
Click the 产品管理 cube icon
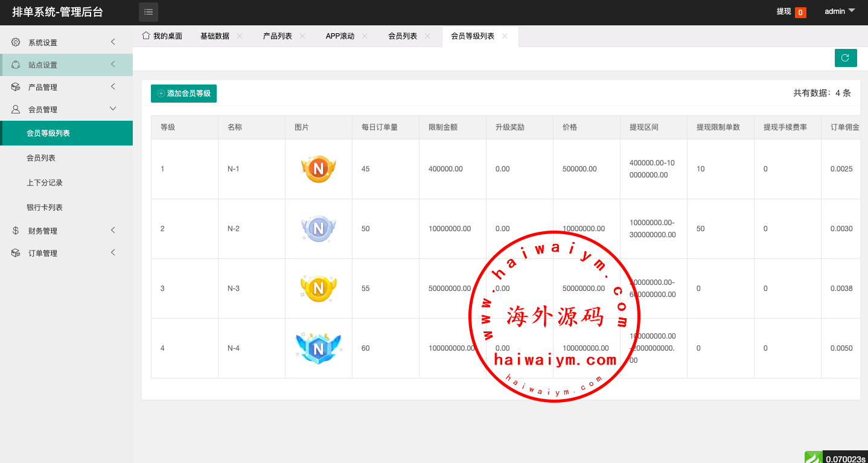(x=16, y=87)
